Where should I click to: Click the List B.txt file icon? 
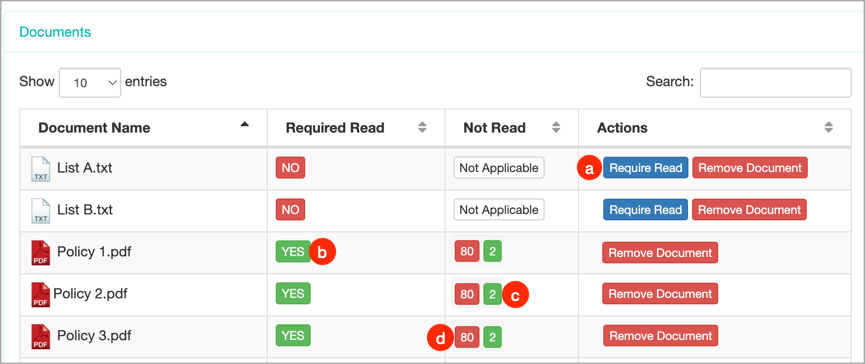pyautogui.click(x=40, y=211)
